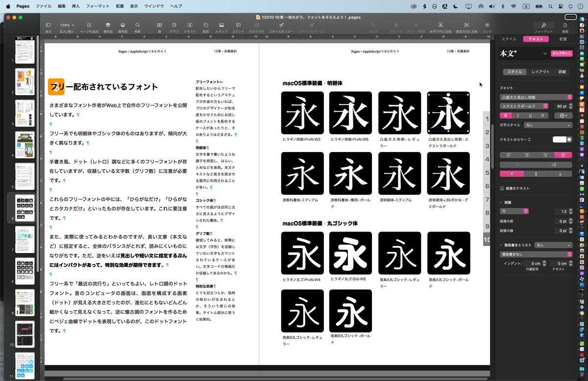
Task: Insert a table with the 表 icon
Action: [160, 25]
